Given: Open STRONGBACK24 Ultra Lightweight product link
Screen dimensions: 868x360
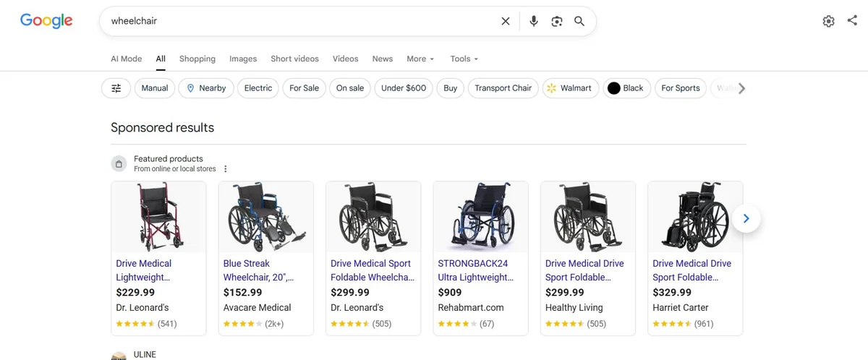Looking at the screenshot, I should coord(475,270).
